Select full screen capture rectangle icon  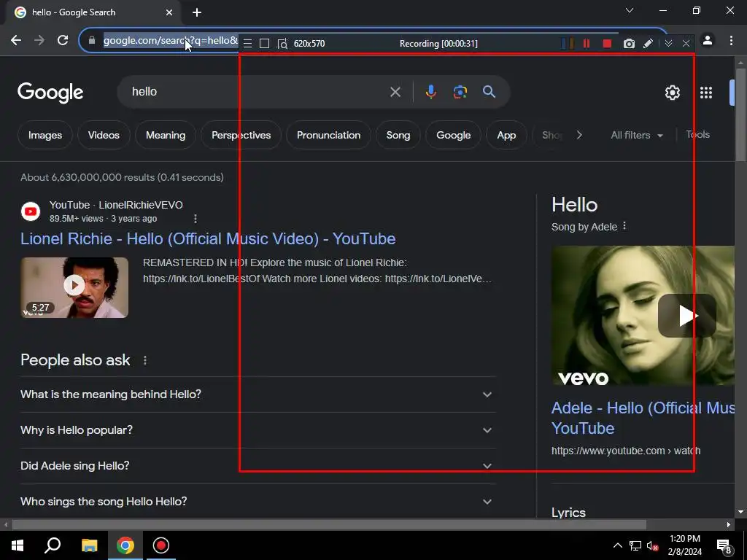[264, 44]
